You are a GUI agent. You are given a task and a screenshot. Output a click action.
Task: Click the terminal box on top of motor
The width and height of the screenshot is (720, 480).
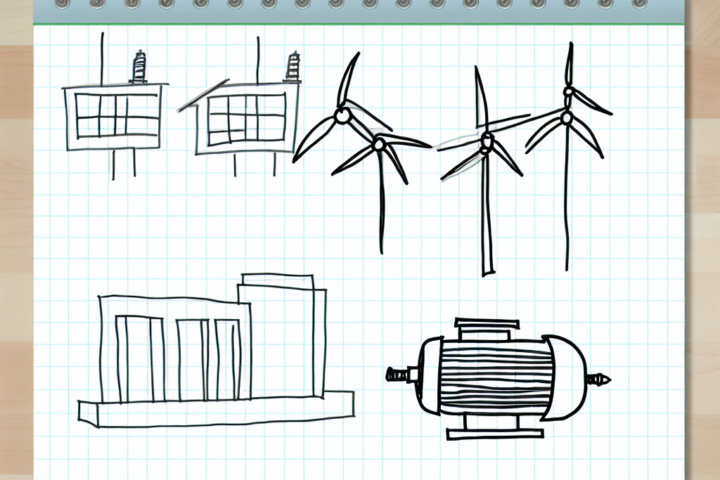coord(487,329)
